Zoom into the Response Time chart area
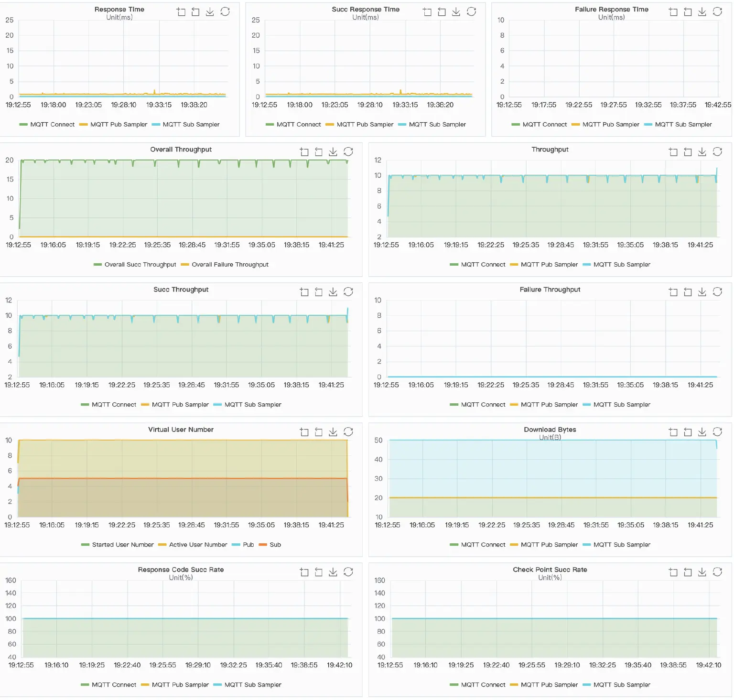 [181, 12]
